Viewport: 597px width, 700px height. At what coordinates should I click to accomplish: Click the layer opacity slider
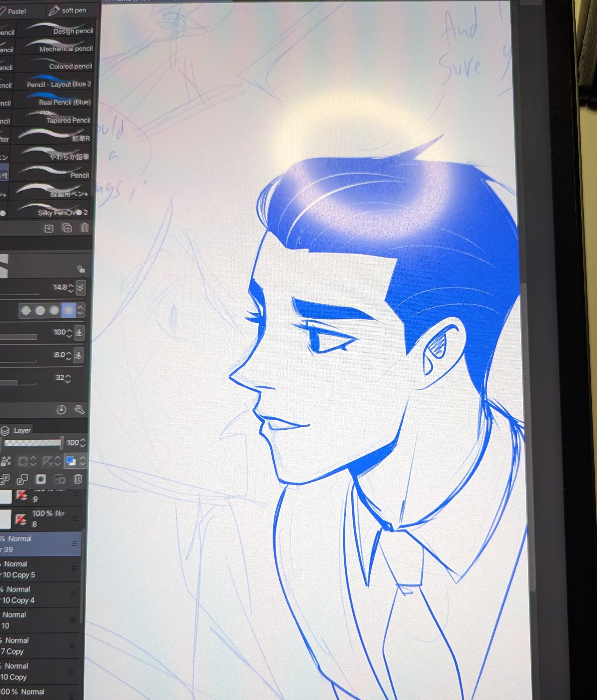[33, 443]
